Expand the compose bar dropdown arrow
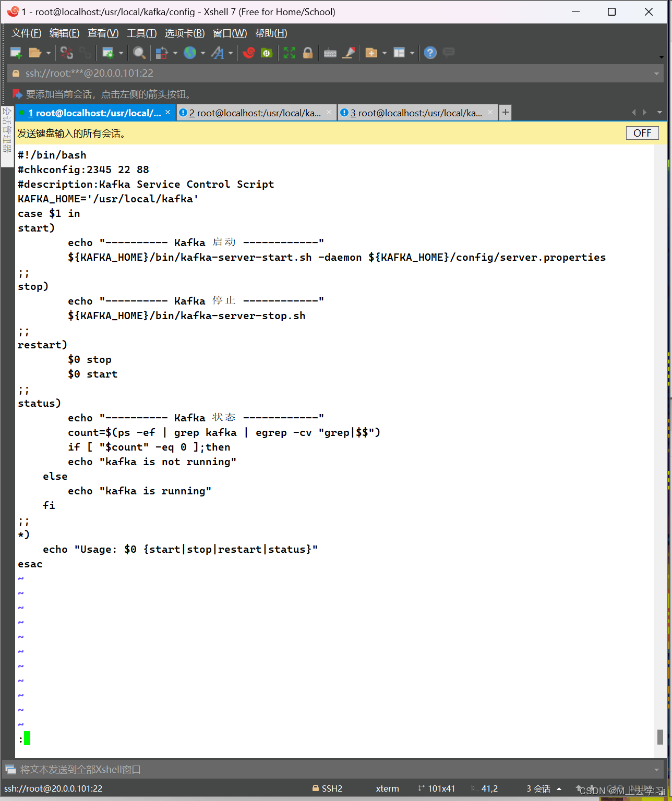The height and width of the screenshot is (801, 672). [x=657, y=770]
